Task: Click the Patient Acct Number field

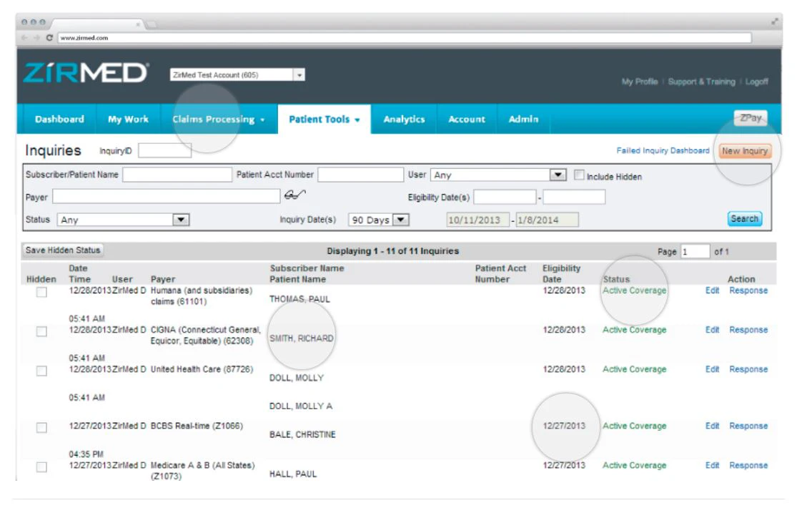Action: [360, 175]
